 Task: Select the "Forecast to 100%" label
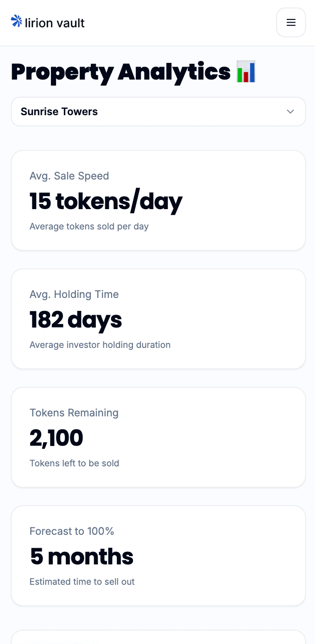72,531
